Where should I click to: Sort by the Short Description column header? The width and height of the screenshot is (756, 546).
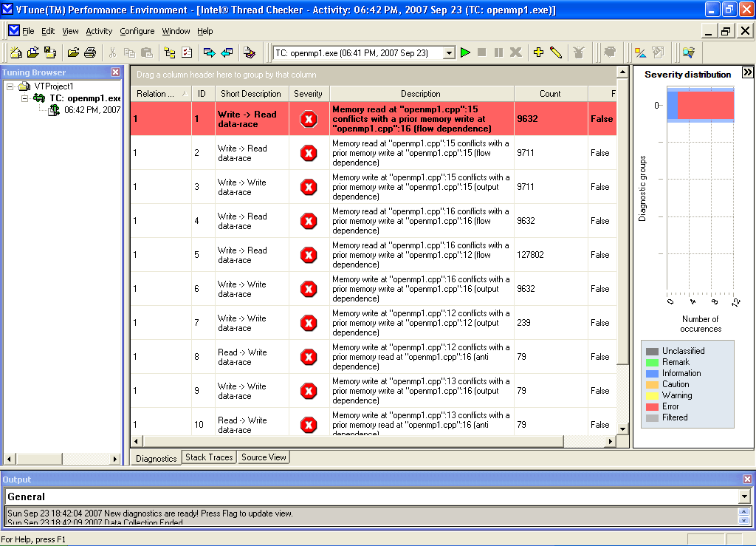point(251,94)
